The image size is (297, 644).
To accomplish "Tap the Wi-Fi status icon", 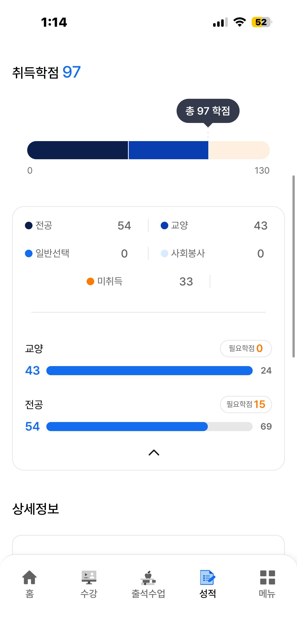I will [x=240, y=22].
